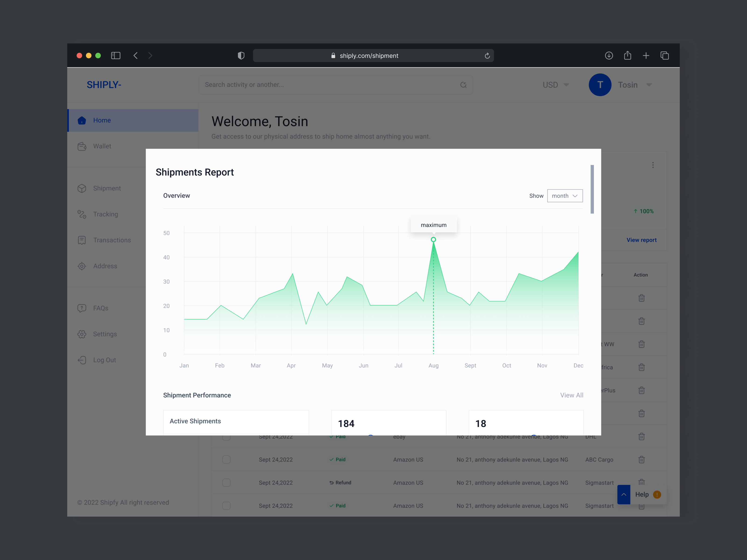Open the Address page icon
The height and width of the screenshot is (560, 747).
82,266
